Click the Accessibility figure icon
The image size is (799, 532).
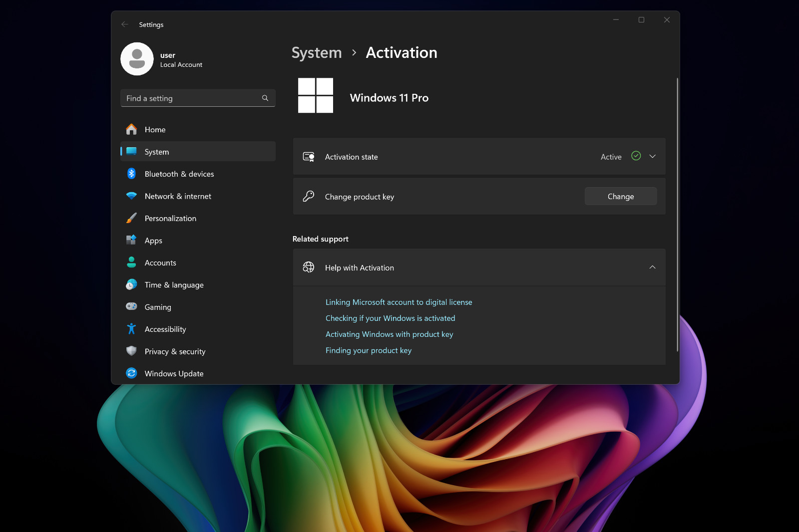point(131,329)
